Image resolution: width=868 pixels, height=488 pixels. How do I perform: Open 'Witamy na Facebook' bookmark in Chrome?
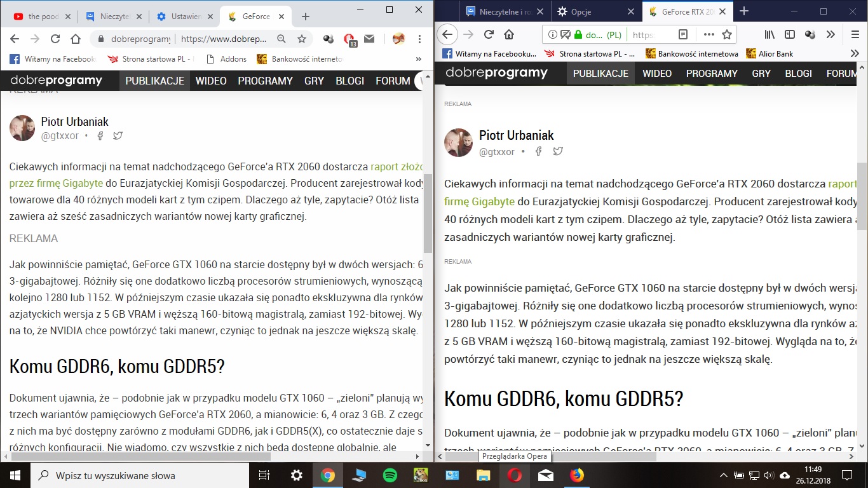coord(53,59)
